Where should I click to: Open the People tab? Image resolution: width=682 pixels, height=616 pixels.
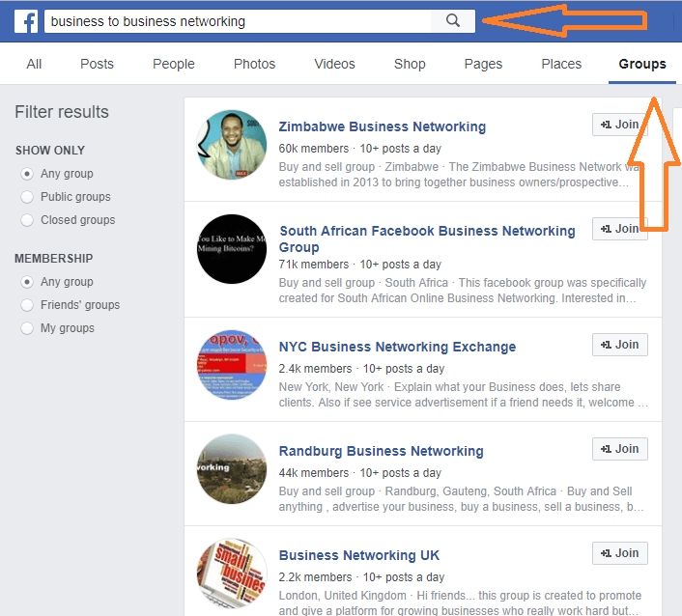[x=174, y=64]
